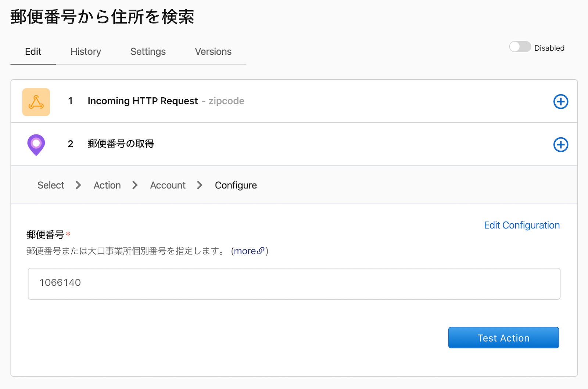Enable the Disabled toggle switch
This screenshot has width=588, height=389.
pos(520,47)
